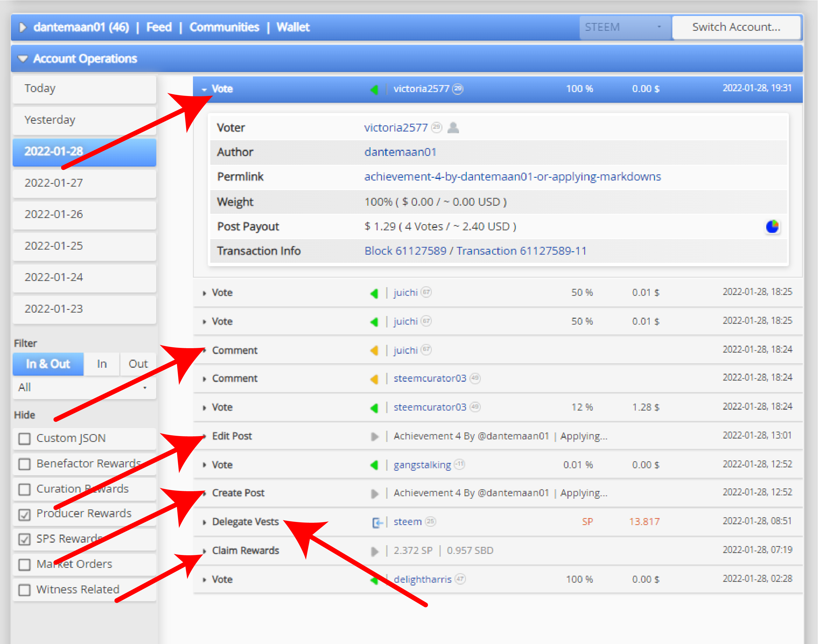Expand the Claim Rewards row
Viewport: 818px width, 644px height.
pyautogui.click(x=204, y=551)
